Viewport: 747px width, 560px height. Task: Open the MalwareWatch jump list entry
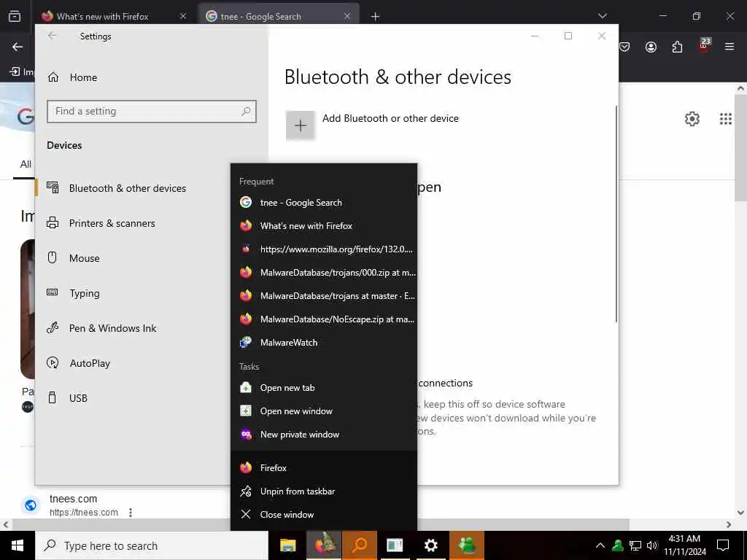tap(324, 343)
